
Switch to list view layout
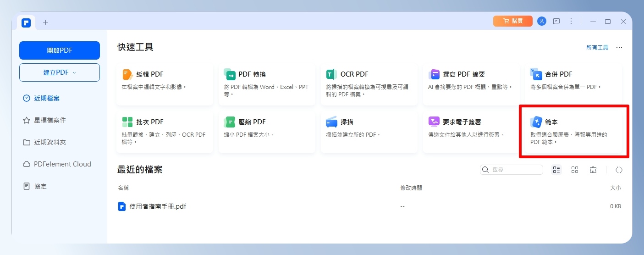pyautogui.click(x=556, y=170)
